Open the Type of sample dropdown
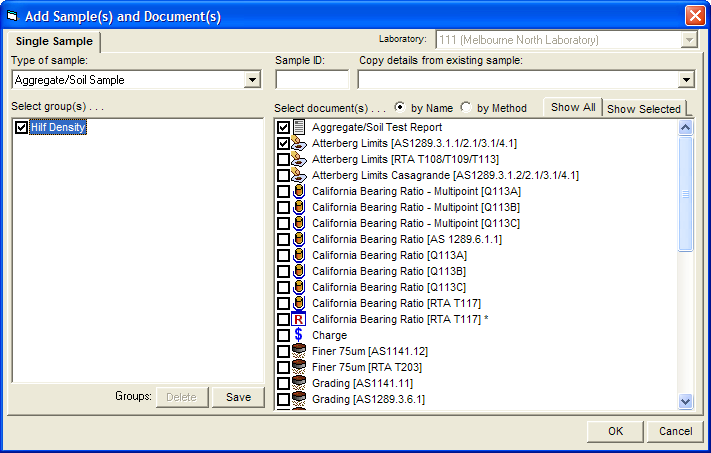The height and width of the screenshot is (453, 711). click(x=252, y=80)
